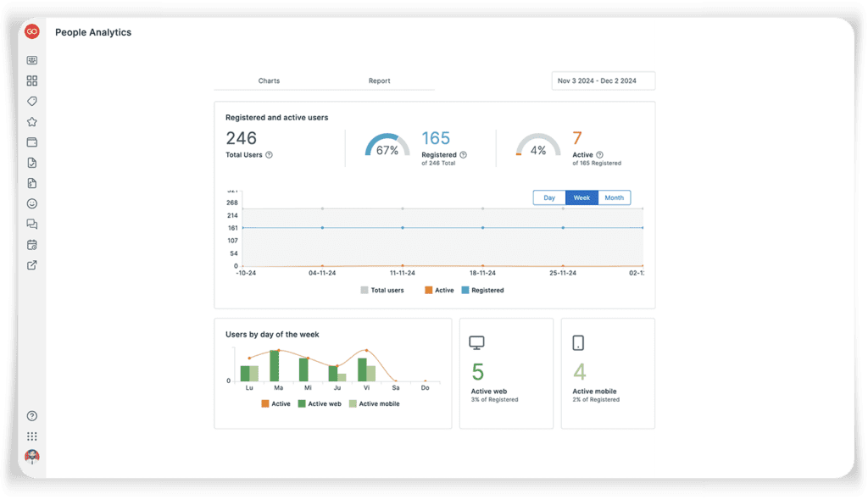Click the help tooltip next to Total Users
Image resolution: width=868 pixels, height=500 pixels.
coord(270,155)
